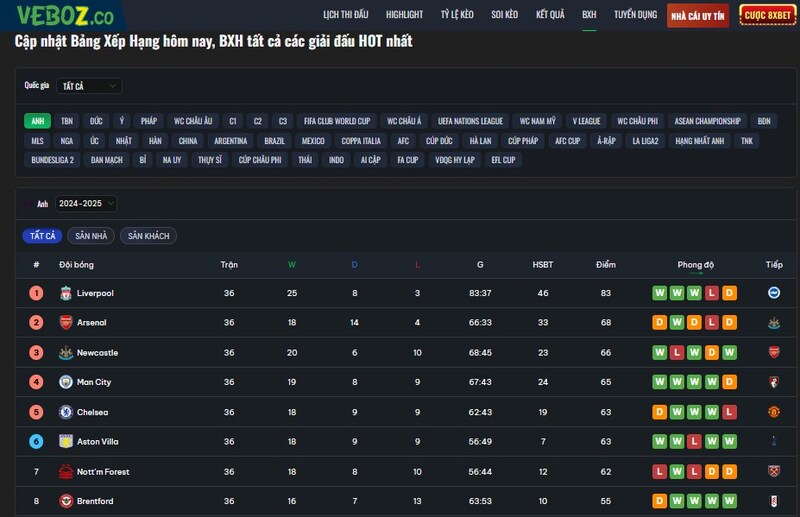Screen dimensions: 800x517
Task: Select the C1 league chip
Action: click(x=233, y=121)
